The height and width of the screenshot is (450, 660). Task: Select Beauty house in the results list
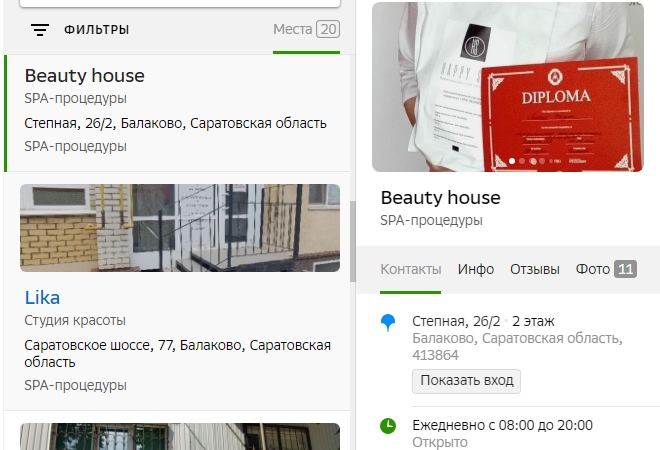click(x=84, y=76)
